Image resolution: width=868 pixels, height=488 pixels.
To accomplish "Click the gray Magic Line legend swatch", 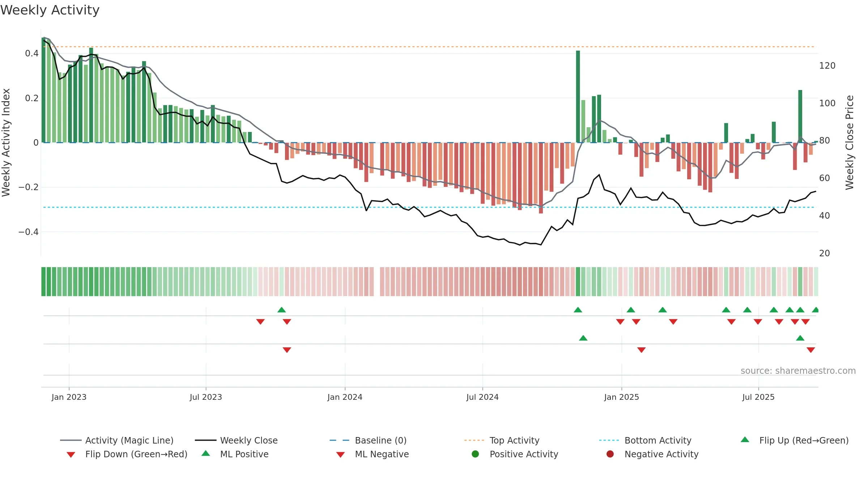I will coord(71,440).
